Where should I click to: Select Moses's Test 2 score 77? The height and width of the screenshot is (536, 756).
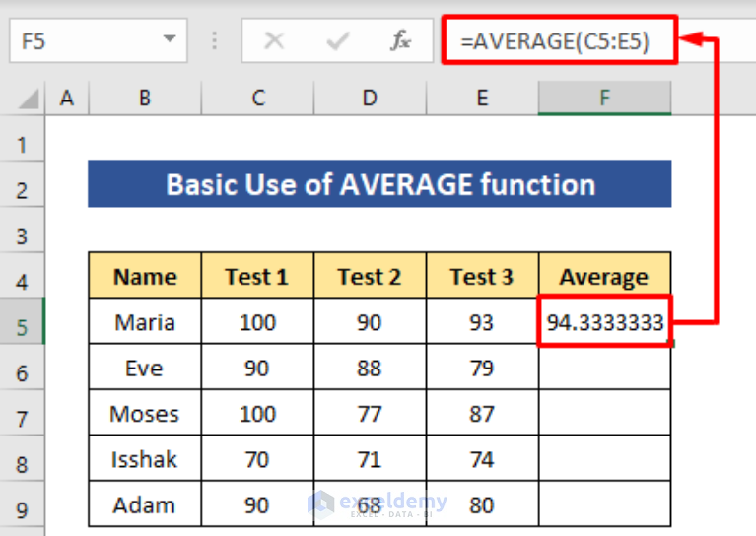370,413
